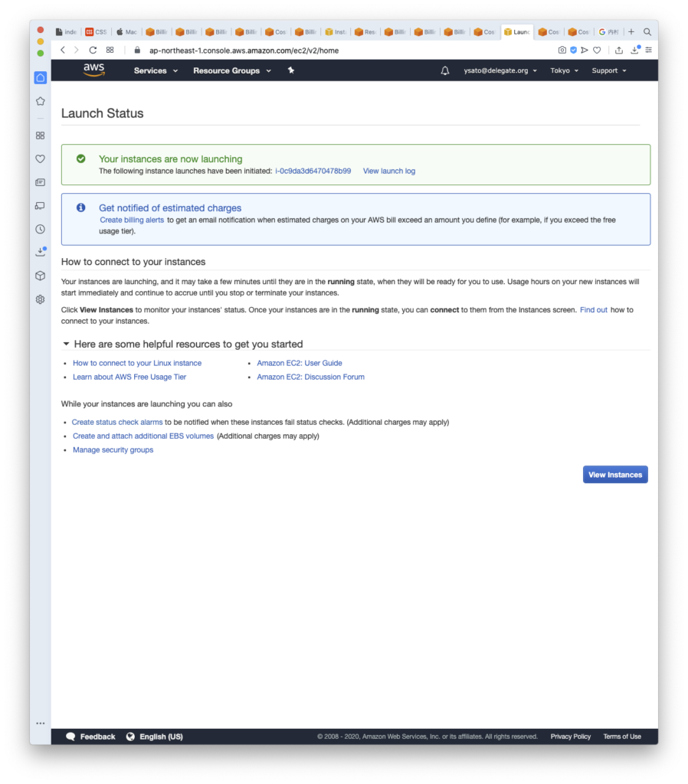Collapse the helpful resources section
Image resolution: width=688 pixels, height=784 pixels.
coord(67,345)
